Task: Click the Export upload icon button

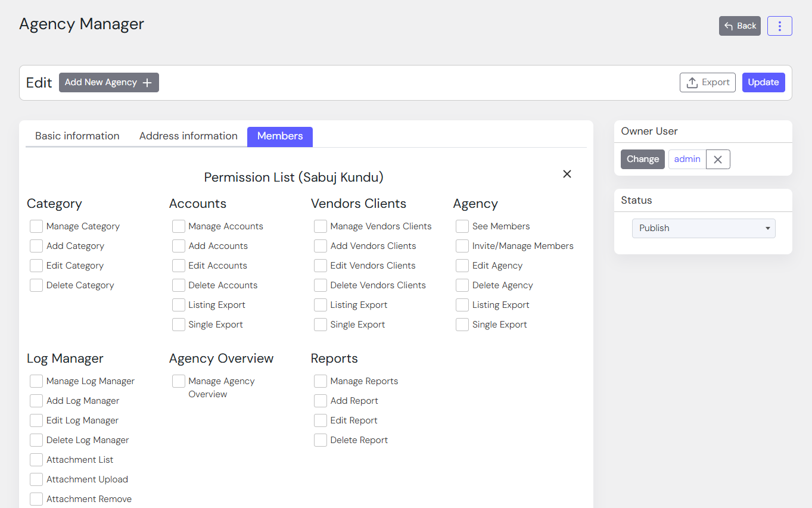Action: pyautogui.click(x=707, y=83)
